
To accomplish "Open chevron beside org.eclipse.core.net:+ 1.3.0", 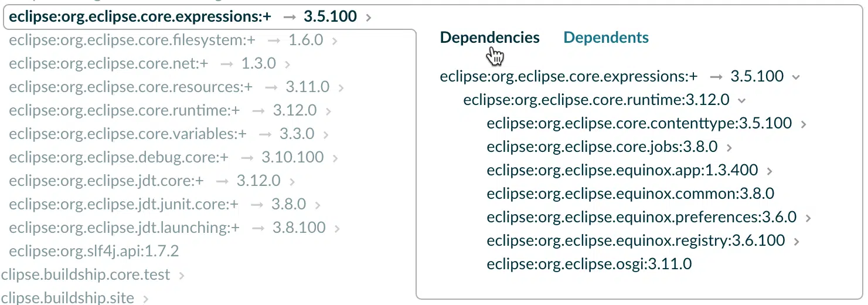I will (x=288, y=65).
